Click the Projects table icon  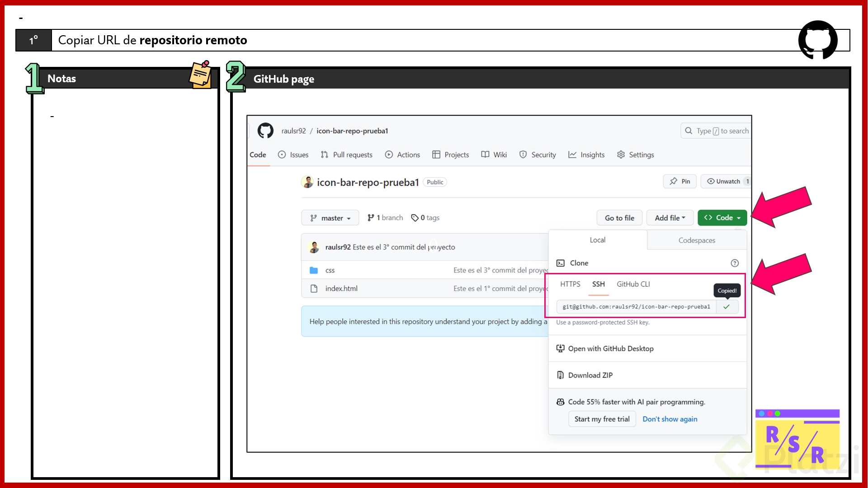436,155
